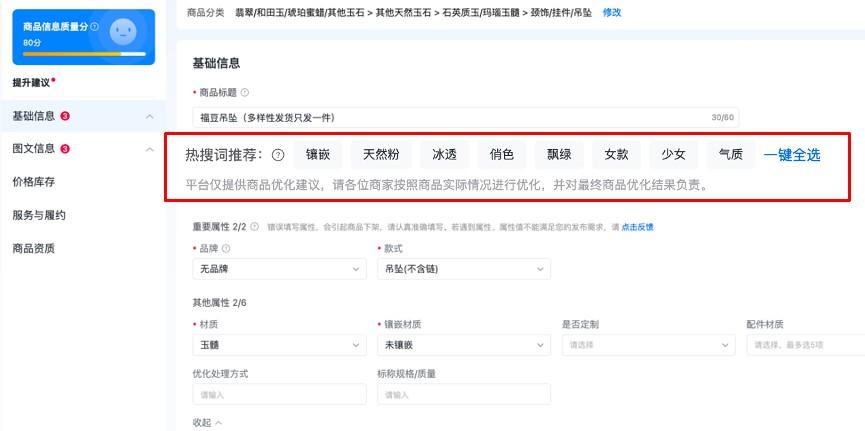Go to 价格库存 in the sidebar
The width and height of the screenshot is (865, 431).
pos(33,182)
